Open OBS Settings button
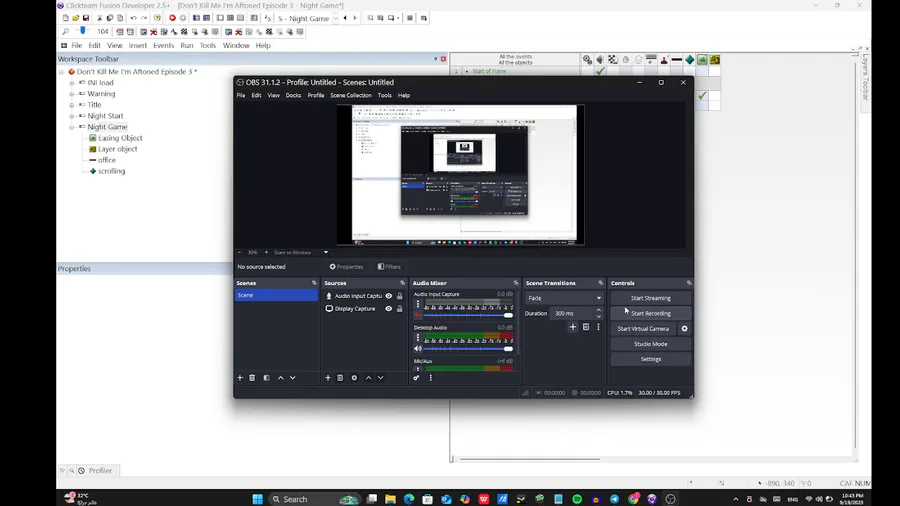The height and width of the screenshot is (506, 900). point(650,359)
